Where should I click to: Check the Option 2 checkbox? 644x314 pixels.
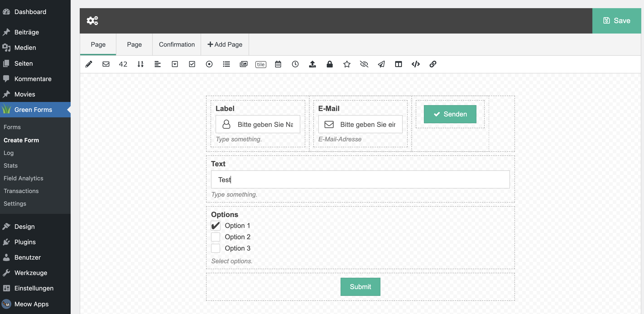(x=216, y=237)
